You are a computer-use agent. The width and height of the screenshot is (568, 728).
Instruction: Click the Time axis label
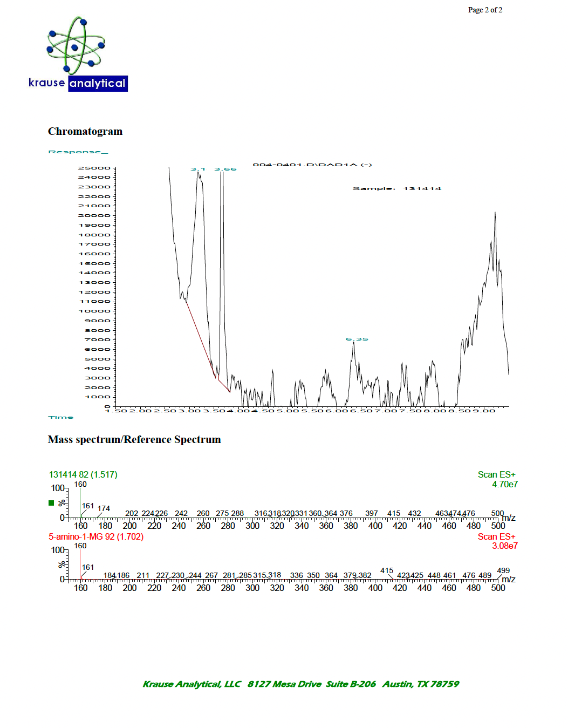click(60, 418)
